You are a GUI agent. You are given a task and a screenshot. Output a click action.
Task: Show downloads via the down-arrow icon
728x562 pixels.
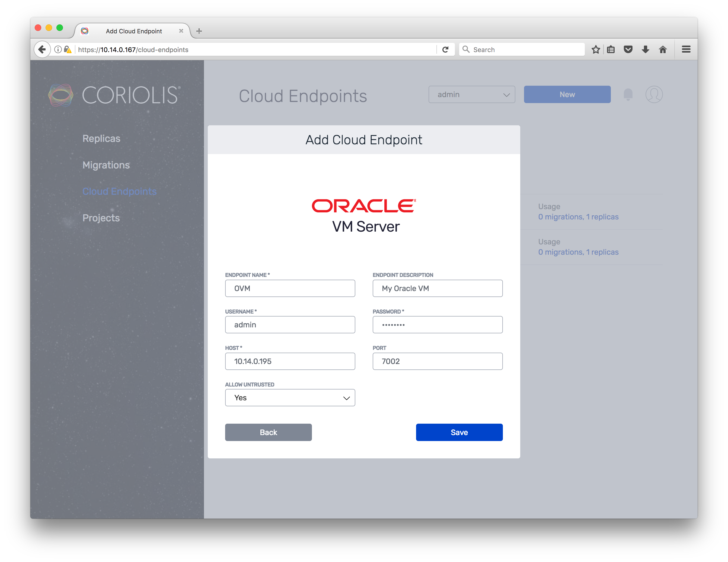point(645,50)
